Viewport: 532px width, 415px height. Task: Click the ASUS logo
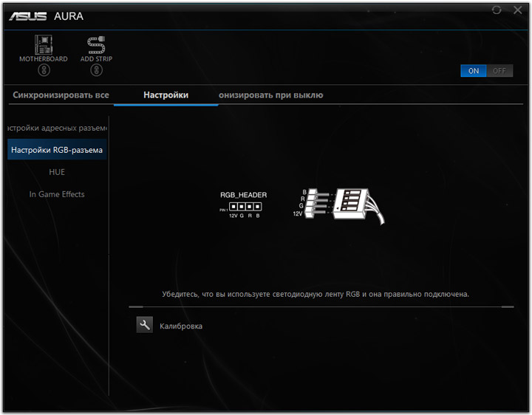point(28,16)
